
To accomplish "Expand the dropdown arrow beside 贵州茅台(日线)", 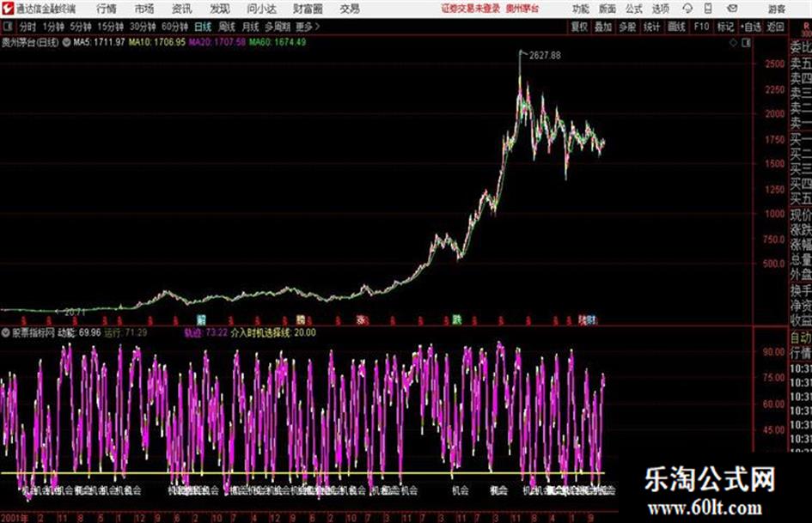I will tap(66, 42).
